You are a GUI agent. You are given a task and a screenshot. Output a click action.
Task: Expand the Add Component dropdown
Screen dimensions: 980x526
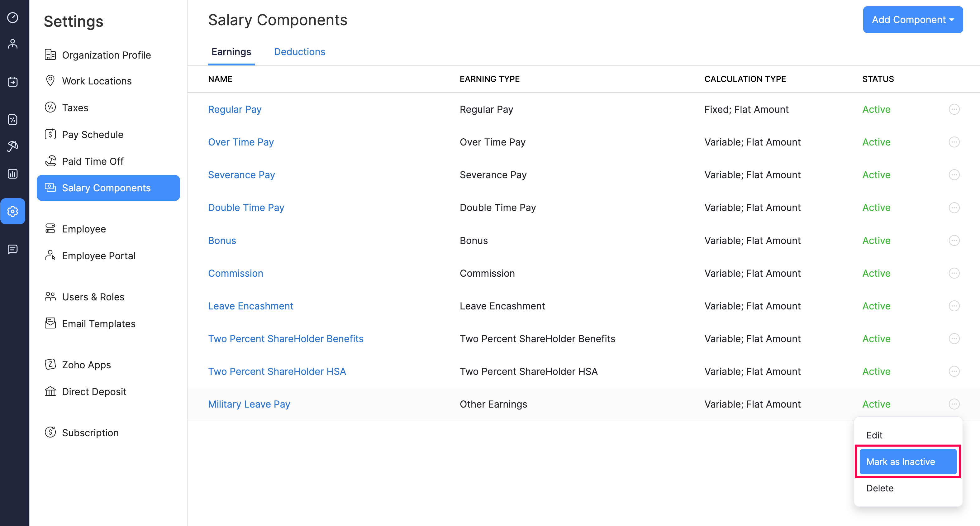click(912, 20)
